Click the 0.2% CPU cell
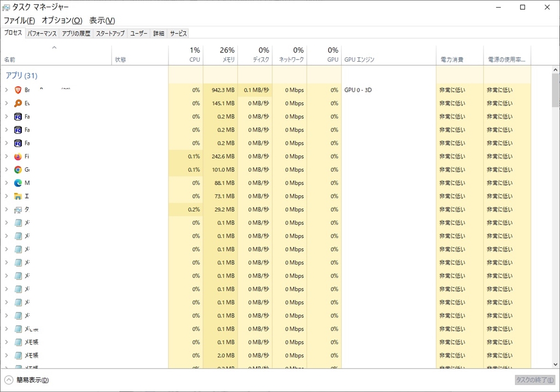 click(186, 209)
